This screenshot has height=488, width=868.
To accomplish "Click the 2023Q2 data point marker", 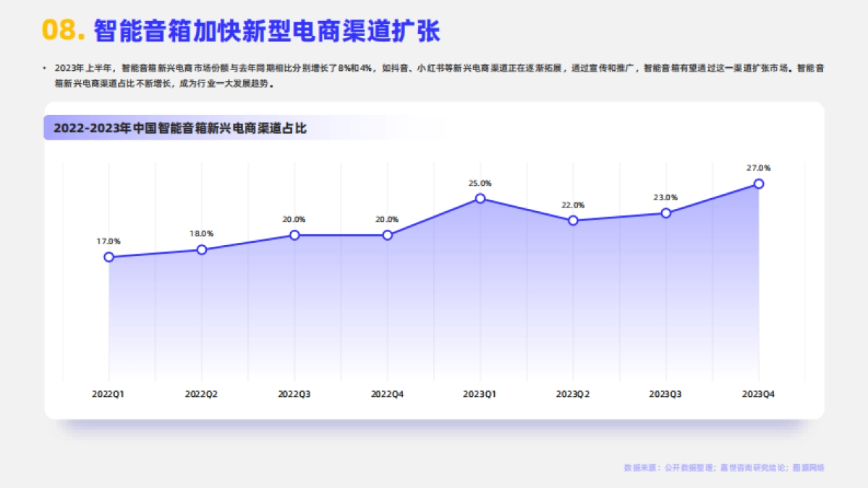I will pyautogui.click(x=572, y=220).
